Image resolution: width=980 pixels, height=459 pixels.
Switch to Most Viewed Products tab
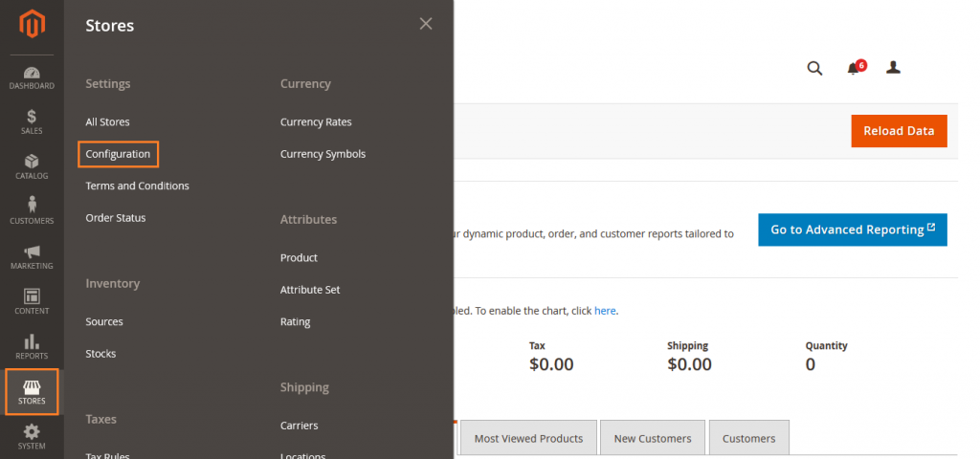coord(528,438)
